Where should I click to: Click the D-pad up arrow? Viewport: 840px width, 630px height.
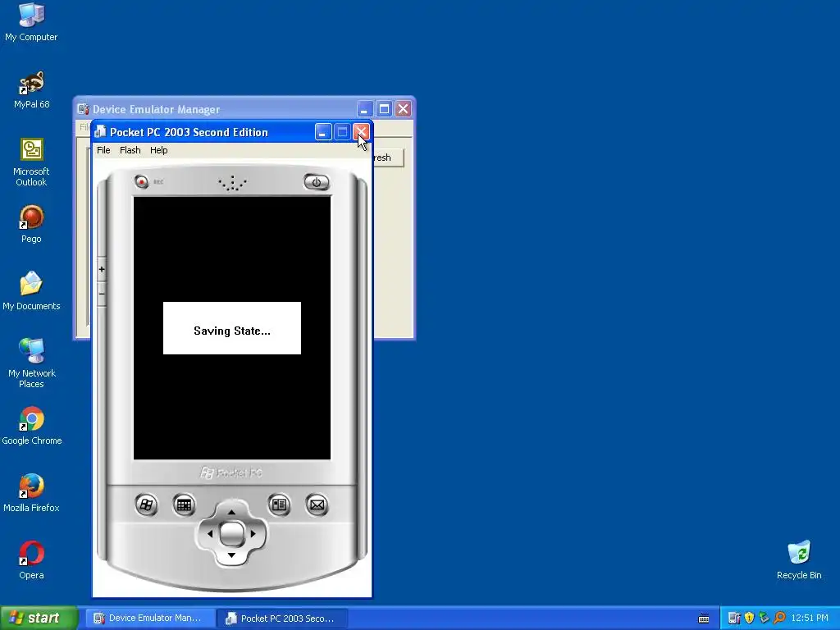point(231,513)
